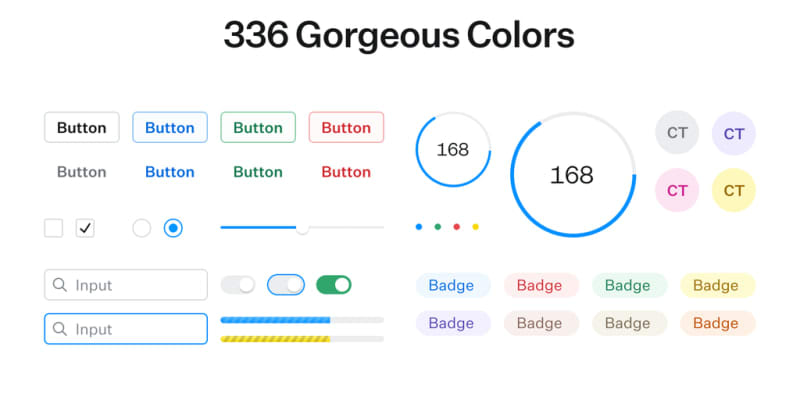Click the large 168 progress ring
This screenshot has height=400, width=800.
click(573, 175)
